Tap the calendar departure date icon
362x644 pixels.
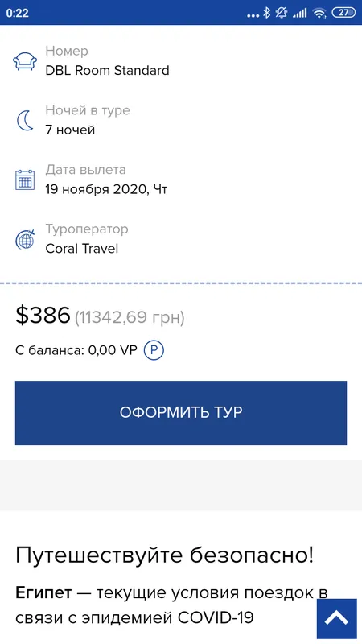click(25, 180)
